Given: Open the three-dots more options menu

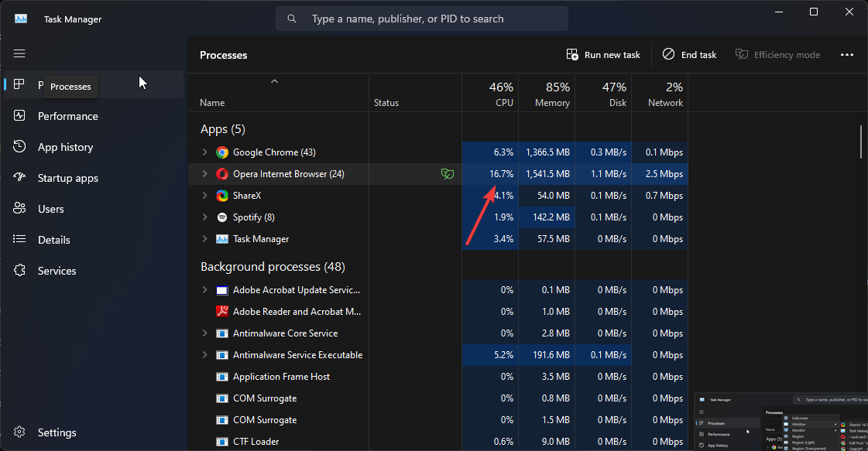Looking at the screenshot, I should 847,55.
